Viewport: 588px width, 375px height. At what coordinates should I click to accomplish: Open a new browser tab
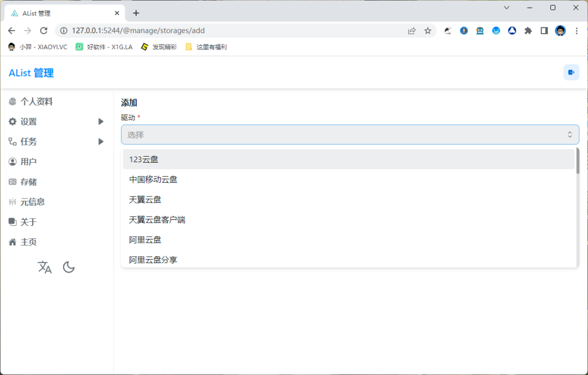[x=136, y=13]
